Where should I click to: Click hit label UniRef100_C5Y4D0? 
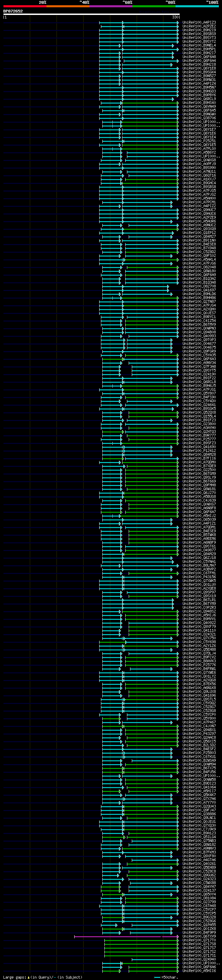coord(199,401)
